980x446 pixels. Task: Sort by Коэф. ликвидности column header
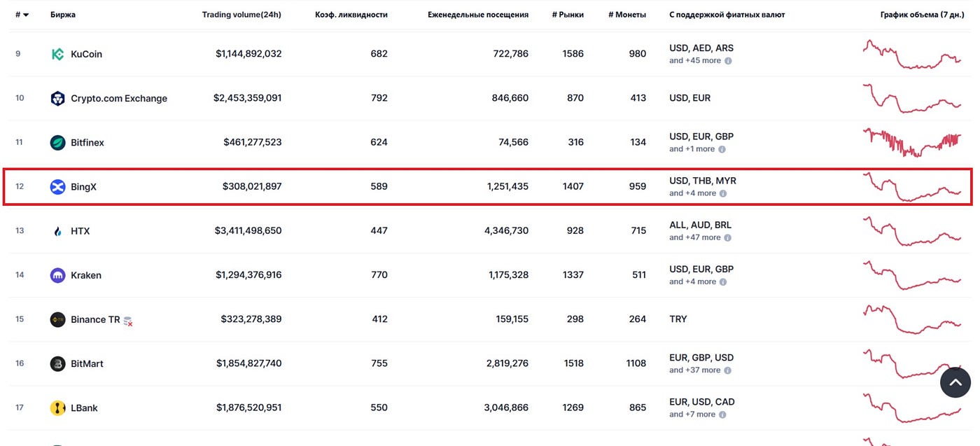pyautogui.click(x=351, y=15)
